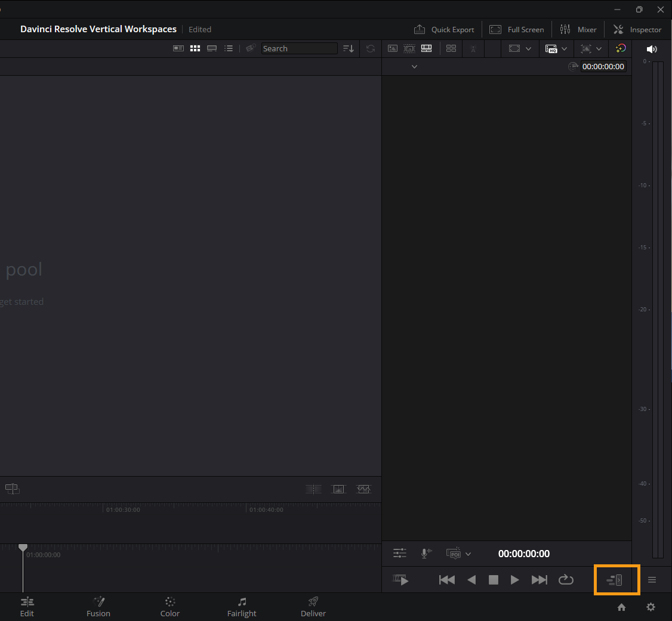Screen dimensions: 672x621
Task: Switch to the Edit page
Action: pos(27,607)
